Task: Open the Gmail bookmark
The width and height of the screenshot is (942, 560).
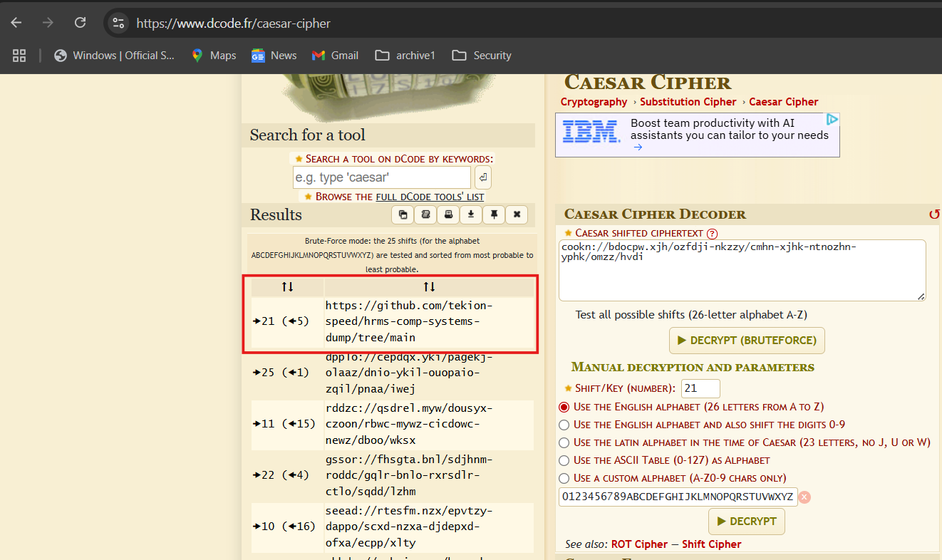Action: (x=335, y=56)
